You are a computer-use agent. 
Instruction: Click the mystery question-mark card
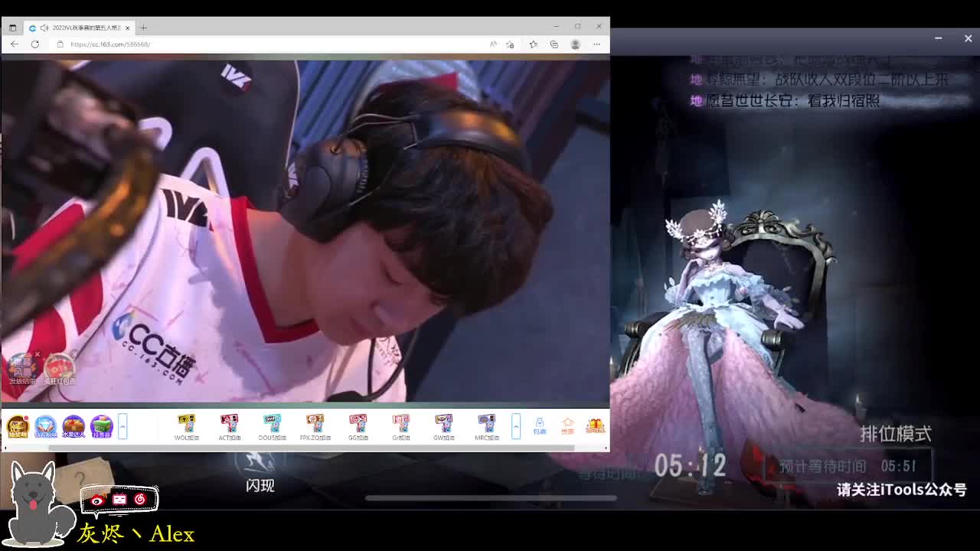coord(83,479)
